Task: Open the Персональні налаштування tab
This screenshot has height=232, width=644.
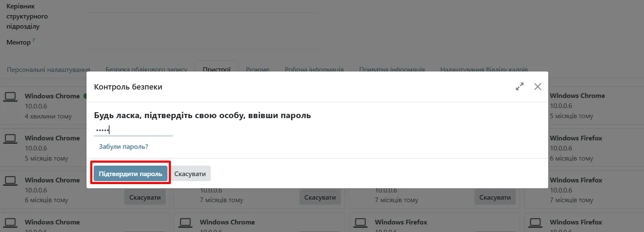Action: (x=49, y=69)
